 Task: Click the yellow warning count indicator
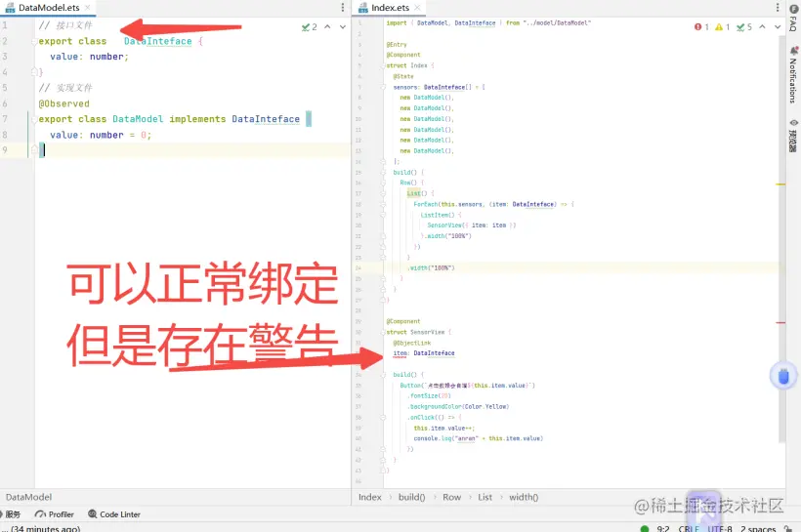pos(722,27)
